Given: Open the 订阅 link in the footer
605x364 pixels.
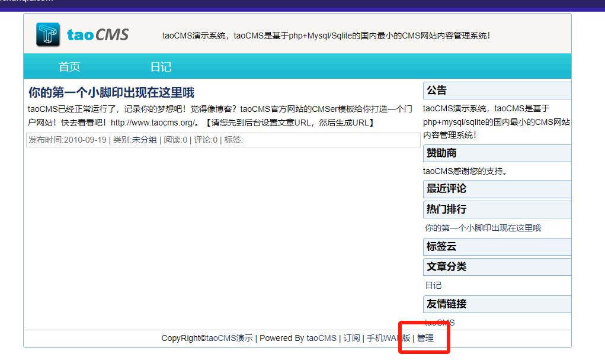Looking at the screenshot, I should [351, 339].
